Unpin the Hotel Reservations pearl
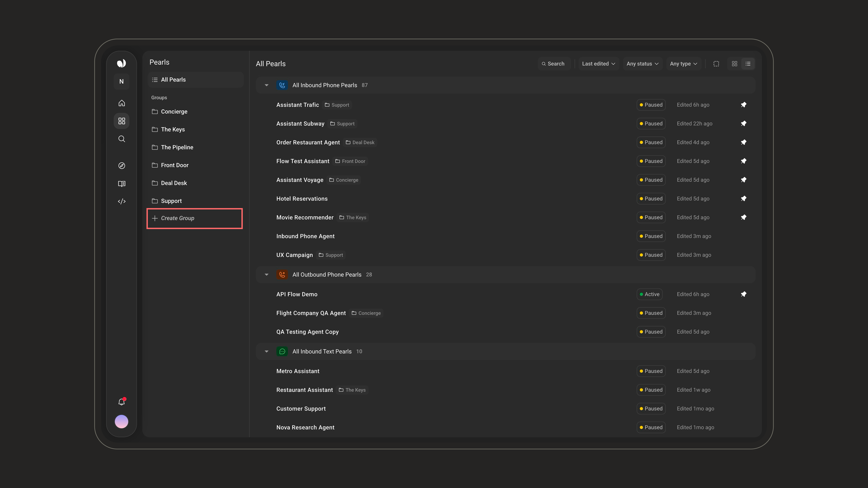 (744, 199)
